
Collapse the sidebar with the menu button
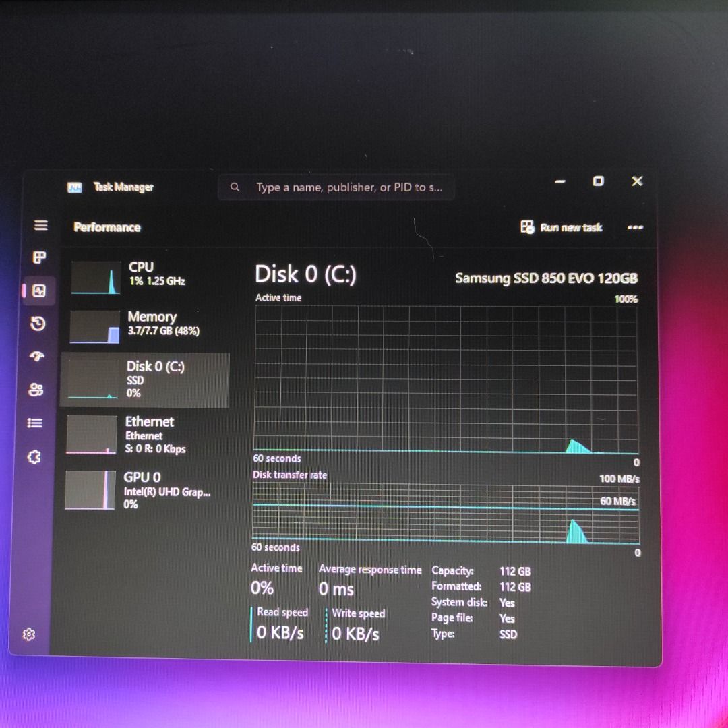tap(40, 226)
